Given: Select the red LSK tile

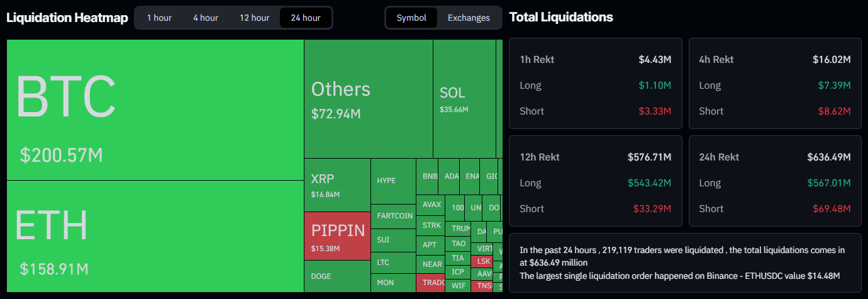Looking at the screenshot, I should (x=482, y=261).
